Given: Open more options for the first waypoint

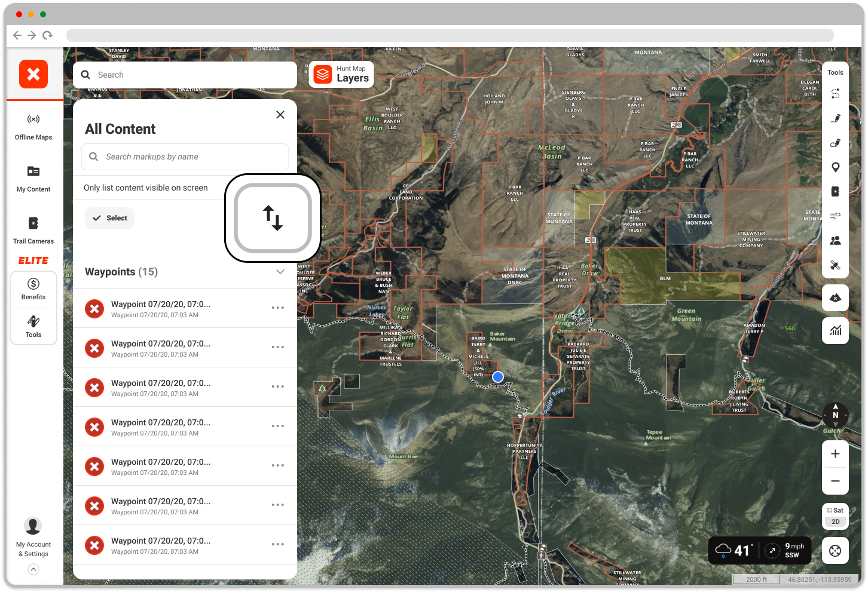Looking at the screenshot, I should pyautogui.click(x=278, y=308).
